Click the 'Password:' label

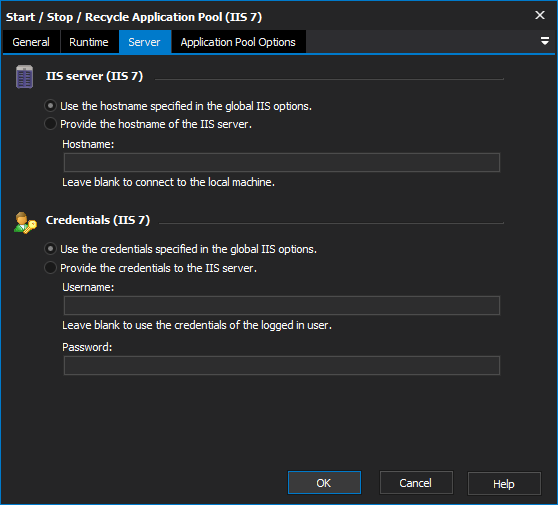pos(87,347)
